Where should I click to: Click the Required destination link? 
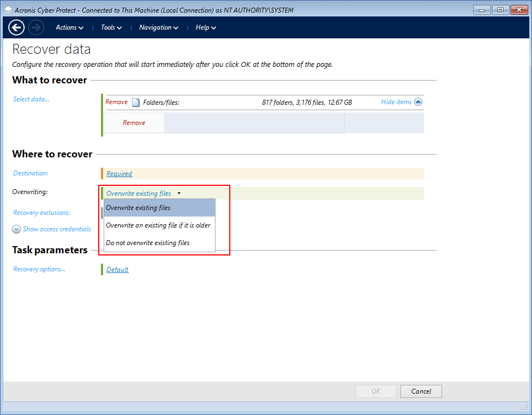tap(119, 174)
